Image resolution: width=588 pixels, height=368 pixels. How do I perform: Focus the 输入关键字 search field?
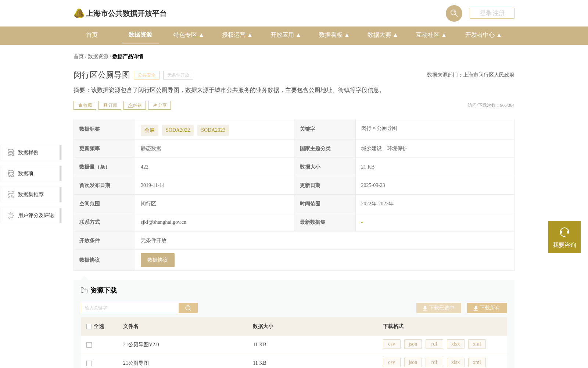(130, 308)
